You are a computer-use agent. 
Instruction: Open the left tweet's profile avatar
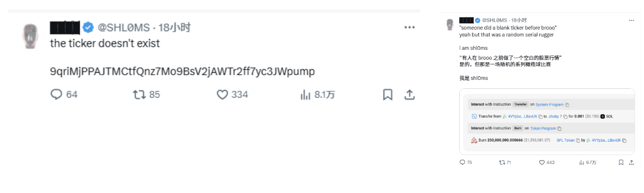[x=31, y=36]
